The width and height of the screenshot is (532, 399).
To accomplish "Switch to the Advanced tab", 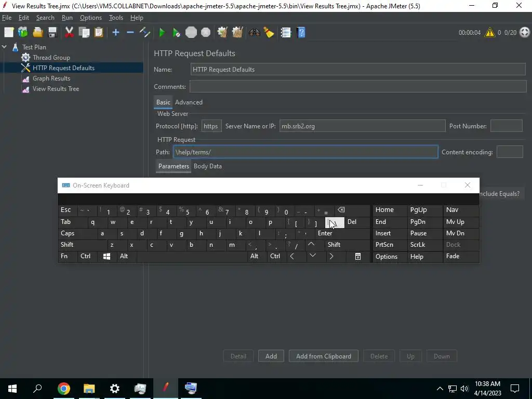I will click(x=189, y=102).
